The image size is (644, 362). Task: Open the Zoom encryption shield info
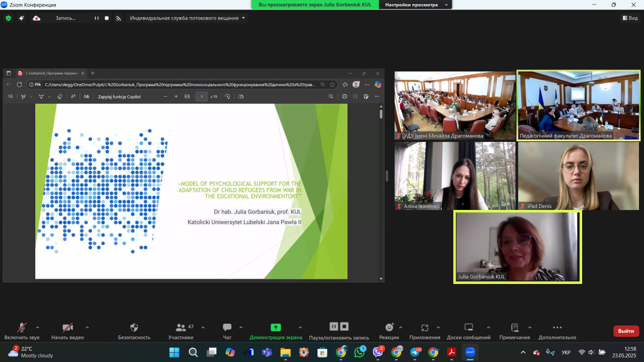pyautogui.click(x=8, y=18)
